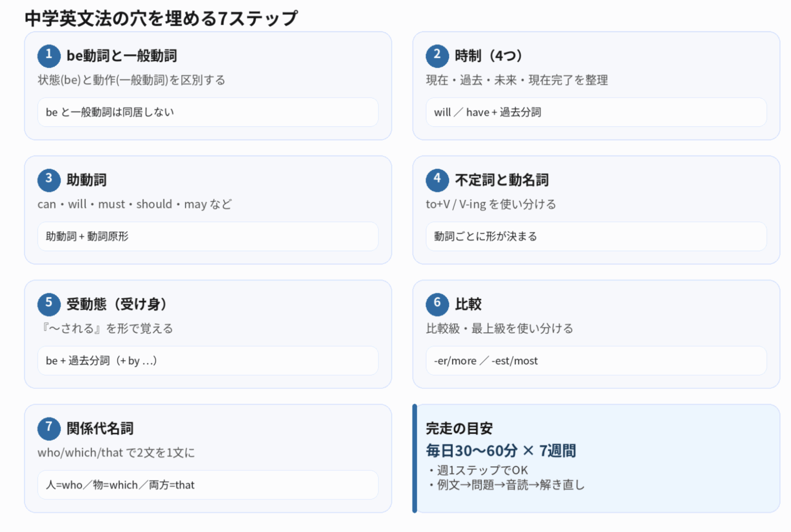Select the '時制（4つ）' card heading

[x=488, y=56]
